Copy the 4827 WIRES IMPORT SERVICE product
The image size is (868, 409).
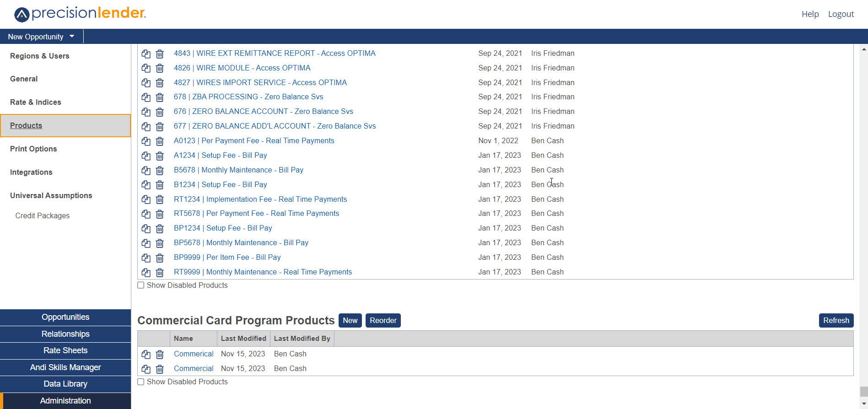146,83
